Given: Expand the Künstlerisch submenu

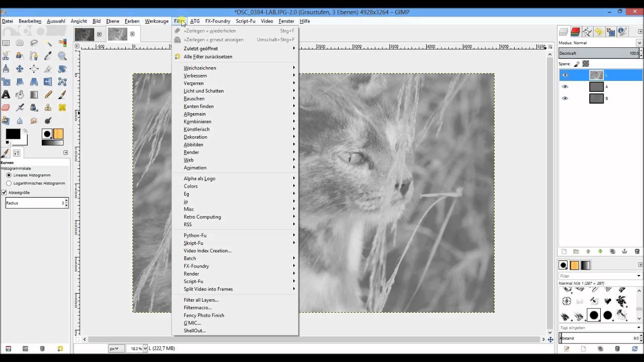Looking at the screenshot, I should coord(235,129).
